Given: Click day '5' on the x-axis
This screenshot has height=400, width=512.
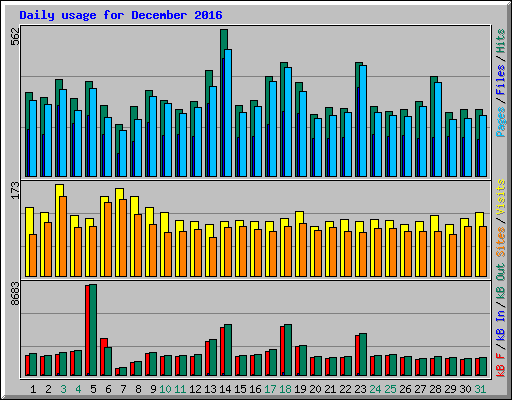Looking at the screenshot, I should click(x=93, y=389).
